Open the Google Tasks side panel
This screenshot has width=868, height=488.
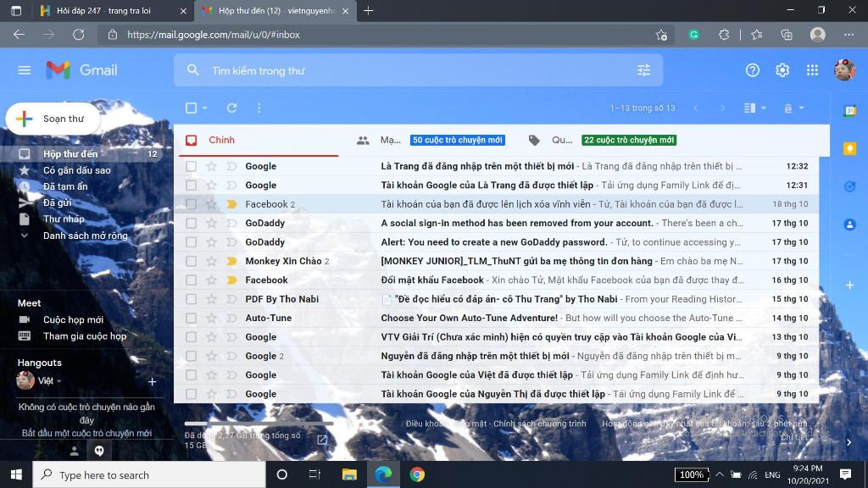click(x=849, y=186)
